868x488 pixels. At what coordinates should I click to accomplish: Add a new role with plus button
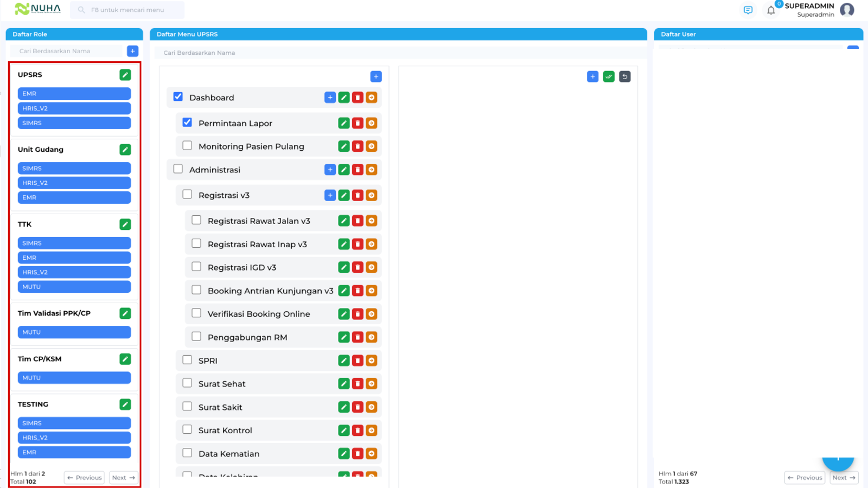click(x=133, y=51)
